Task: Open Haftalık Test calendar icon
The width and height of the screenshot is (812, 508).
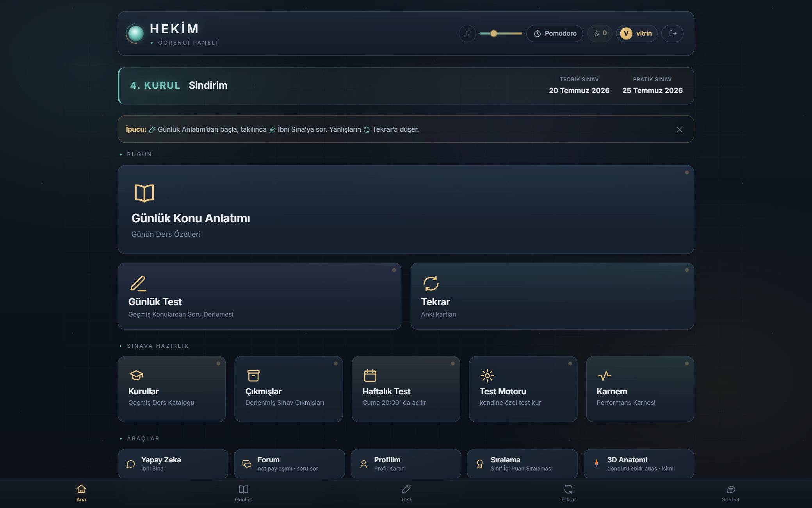Action: (x=370, y=376)
